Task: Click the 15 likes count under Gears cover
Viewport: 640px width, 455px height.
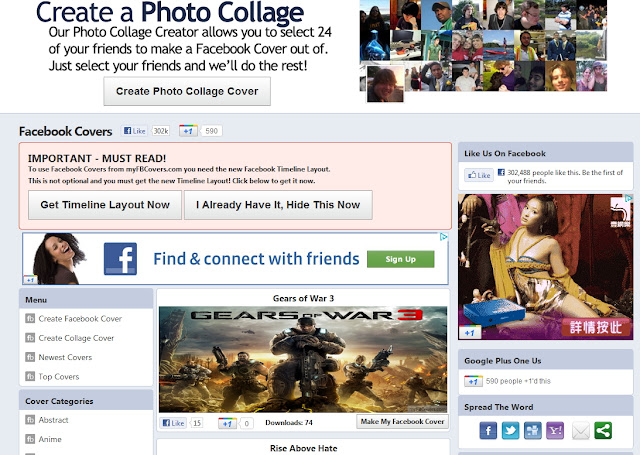Action: tap(197, 423)
